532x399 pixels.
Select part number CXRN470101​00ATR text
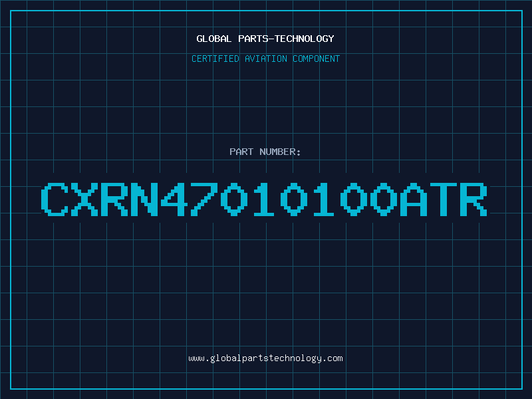tap(264, 199)
